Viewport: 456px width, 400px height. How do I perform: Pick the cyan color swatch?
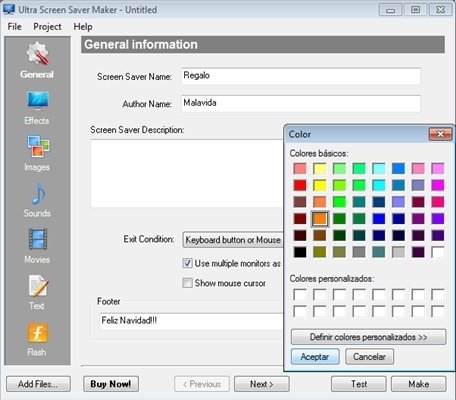pyautogui.click(x=379, y=185)
